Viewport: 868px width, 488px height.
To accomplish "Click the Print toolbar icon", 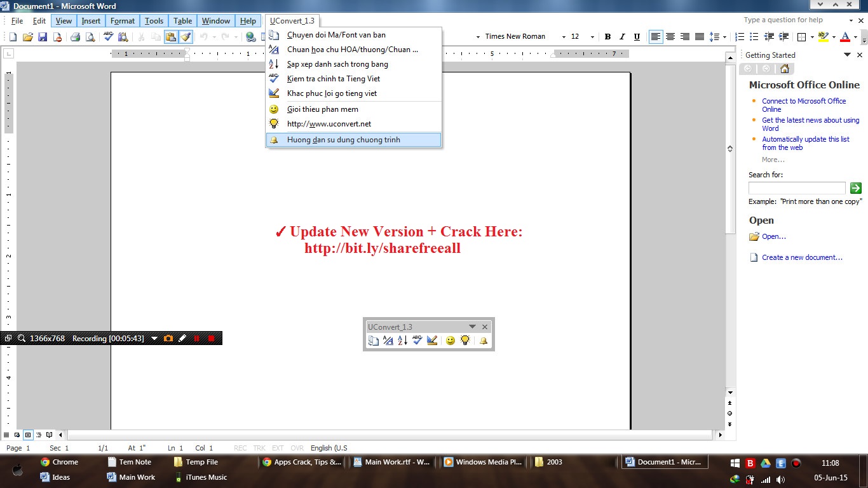I will click(75, 37).
